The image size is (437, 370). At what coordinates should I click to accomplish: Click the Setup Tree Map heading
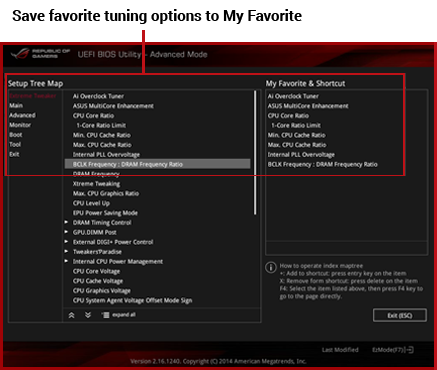(x=35, y=83)
